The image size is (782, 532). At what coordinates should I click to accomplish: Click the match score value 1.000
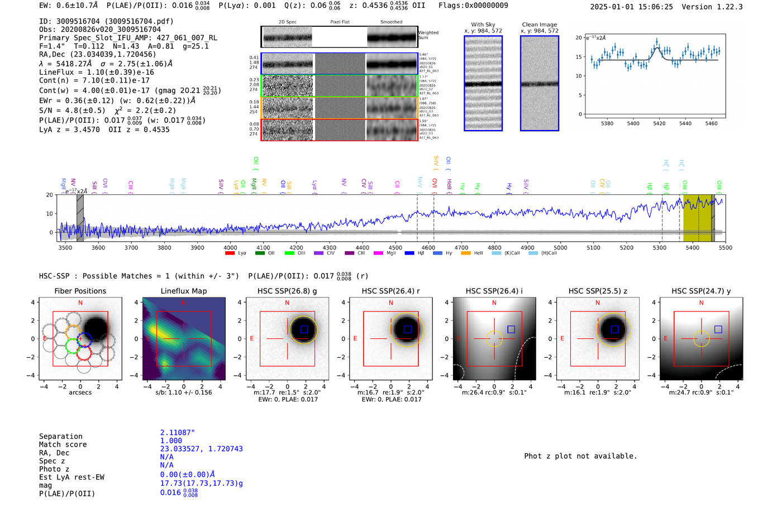point(171,440)
